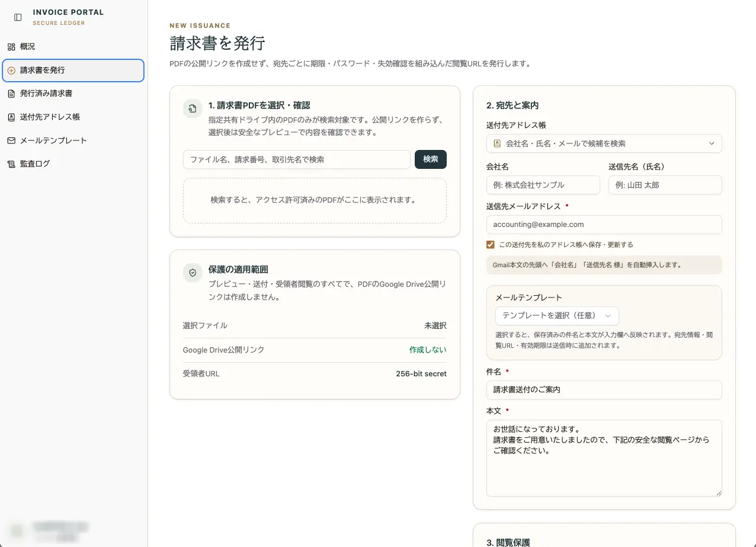Click the scroll icon beside 監査ログ
The height and width of the screenshot is (547, 756).
coord(11,164)
